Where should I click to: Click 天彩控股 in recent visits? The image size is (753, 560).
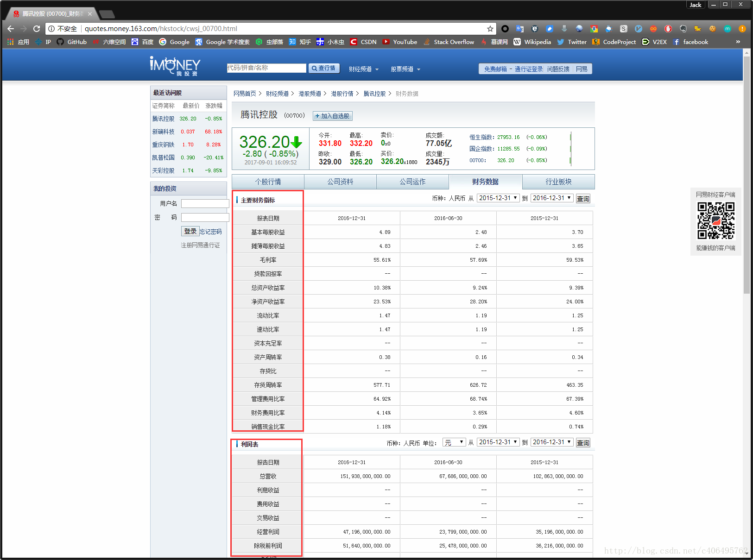[x=164, y=170]
